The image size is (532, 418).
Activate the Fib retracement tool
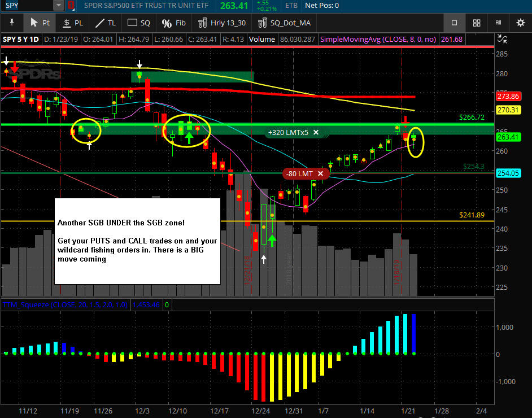pos(174,23)
